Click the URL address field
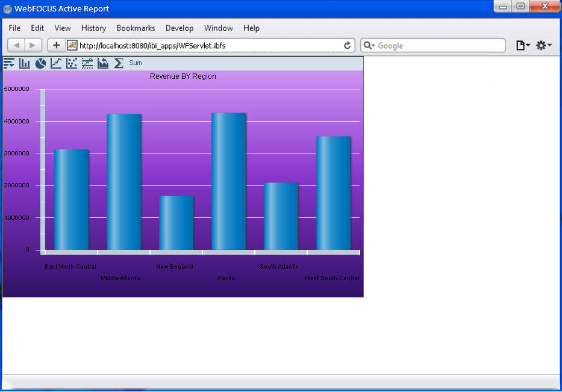The height and width of the screenshot is (392, 562). click(x=210, y=46)
